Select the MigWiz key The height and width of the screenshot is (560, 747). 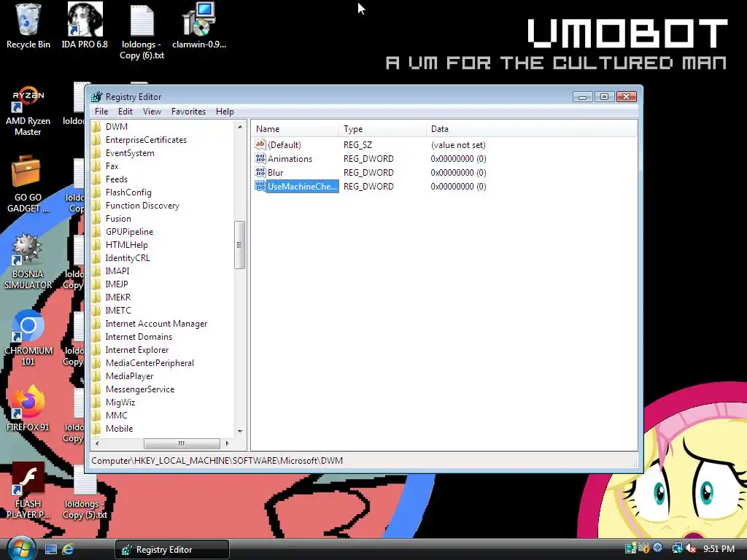120,402
